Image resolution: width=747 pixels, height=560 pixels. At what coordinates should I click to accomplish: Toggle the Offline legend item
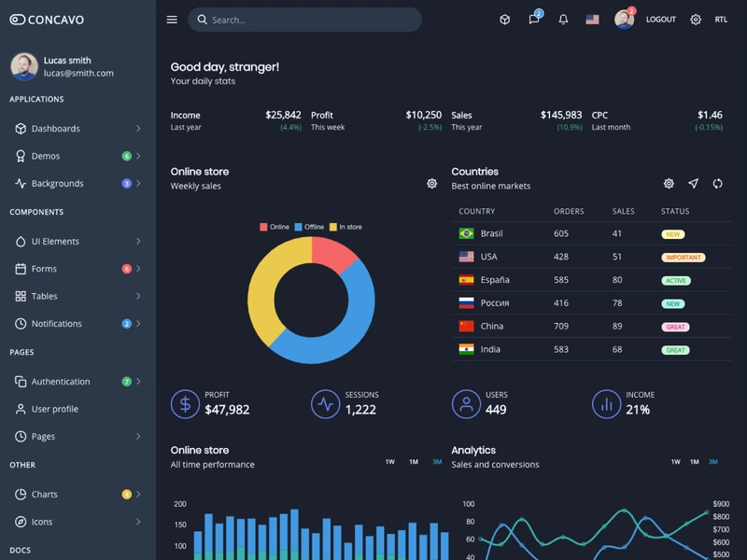pos(309,227)
